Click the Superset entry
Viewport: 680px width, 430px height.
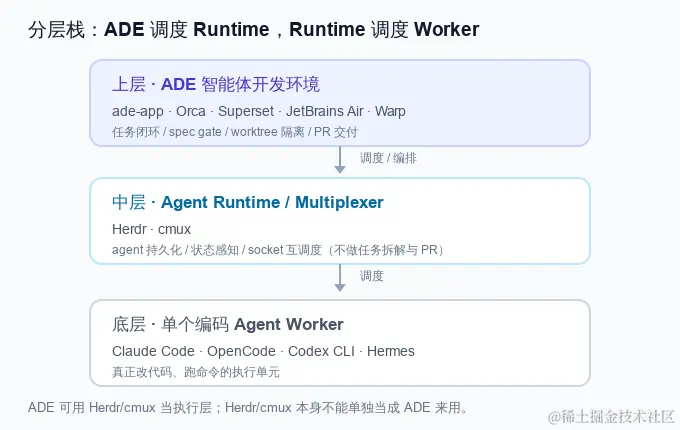pos(246,111)
